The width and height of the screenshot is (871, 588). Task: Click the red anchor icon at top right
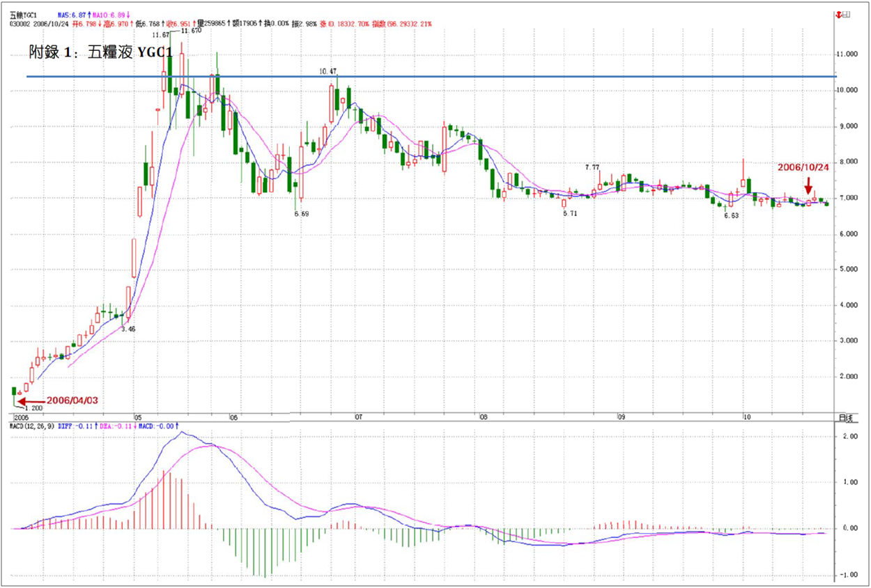click(x=839, y=14)
